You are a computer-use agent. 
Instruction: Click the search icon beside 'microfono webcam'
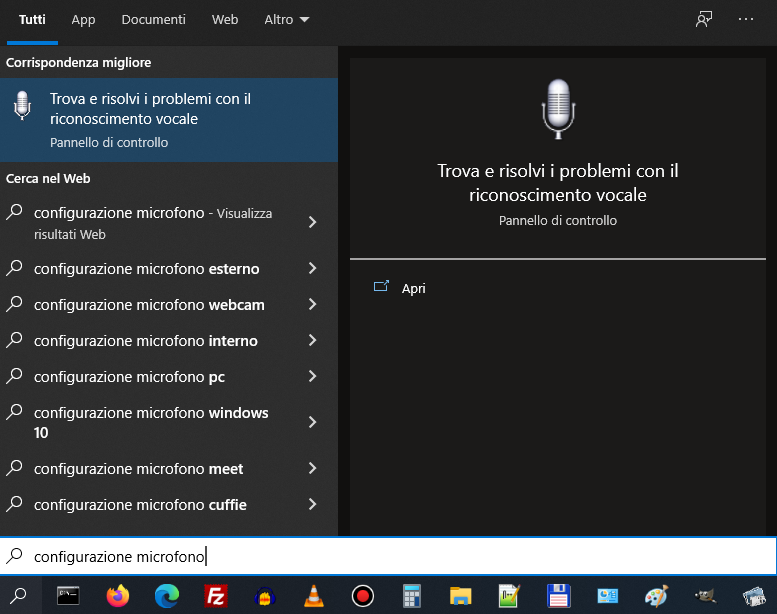(x=14, y=304)
